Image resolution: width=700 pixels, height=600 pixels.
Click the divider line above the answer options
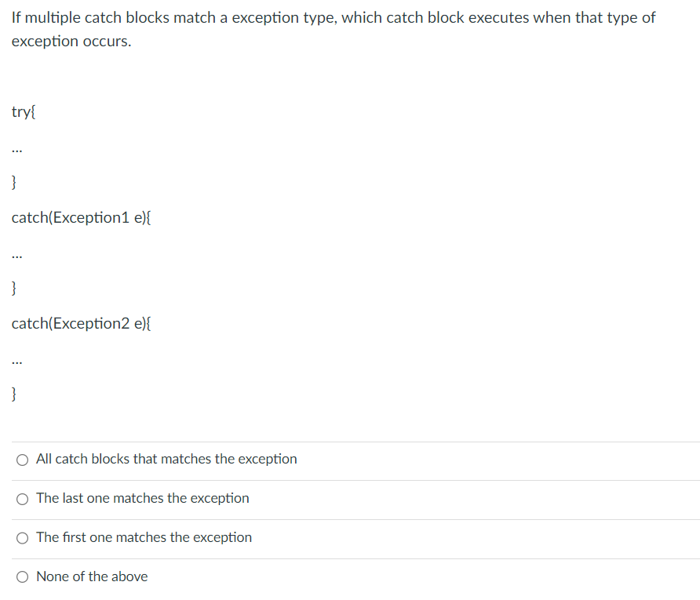[x=350, y=440]
